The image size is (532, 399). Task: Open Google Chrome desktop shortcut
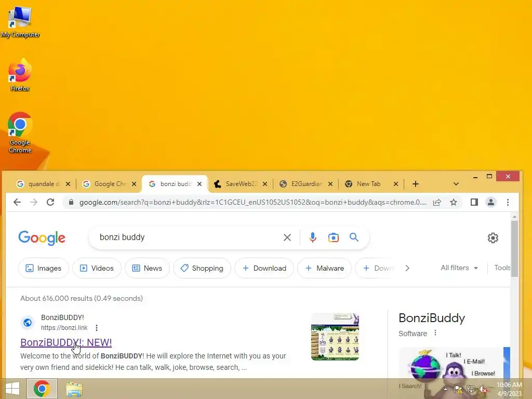[20, 132]
